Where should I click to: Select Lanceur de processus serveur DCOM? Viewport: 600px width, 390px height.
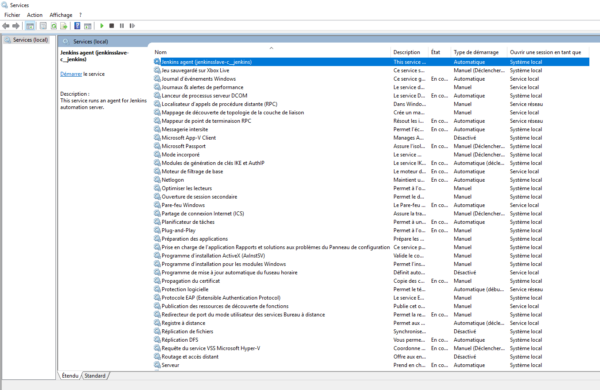(x=371, y=96)
